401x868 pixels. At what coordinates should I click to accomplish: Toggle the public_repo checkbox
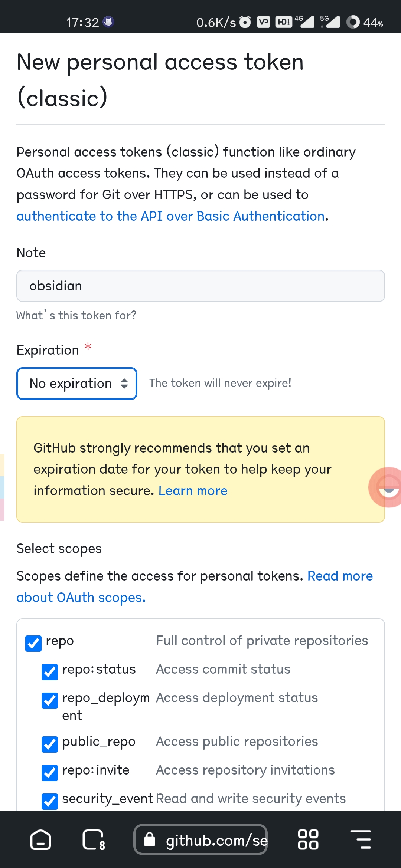[50, 744]
